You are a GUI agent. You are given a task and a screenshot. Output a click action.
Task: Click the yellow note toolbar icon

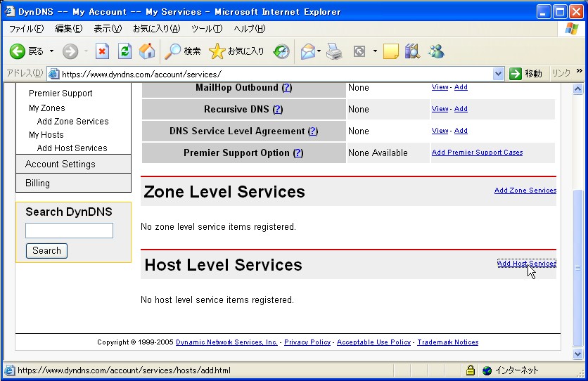(391, 51)
